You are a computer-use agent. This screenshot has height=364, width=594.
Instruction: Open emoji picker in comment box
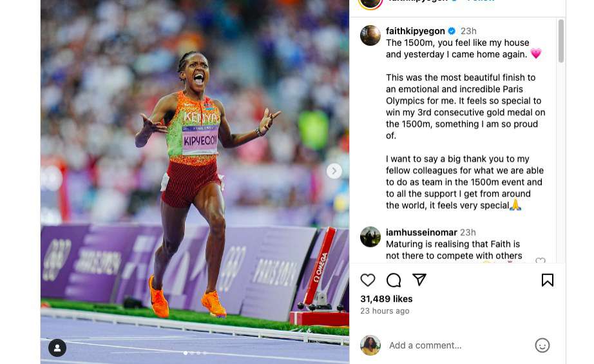point(542,345)
